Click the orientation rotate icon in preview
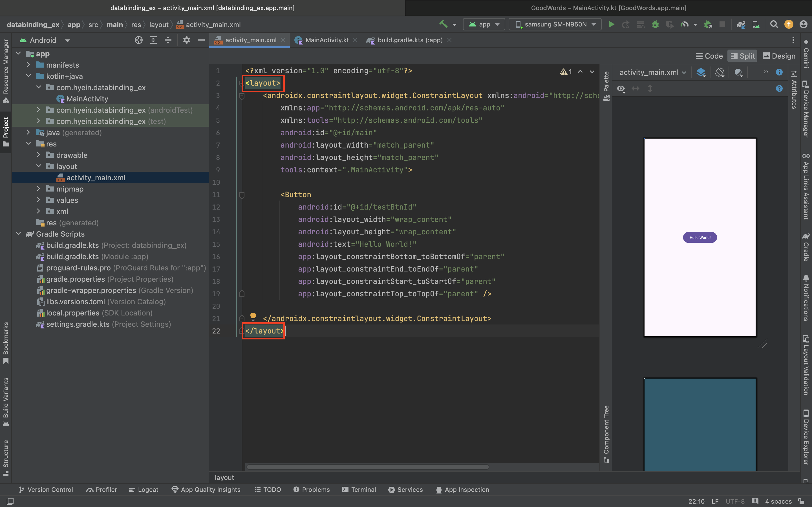812x507 pixels. tap(720, 72)
